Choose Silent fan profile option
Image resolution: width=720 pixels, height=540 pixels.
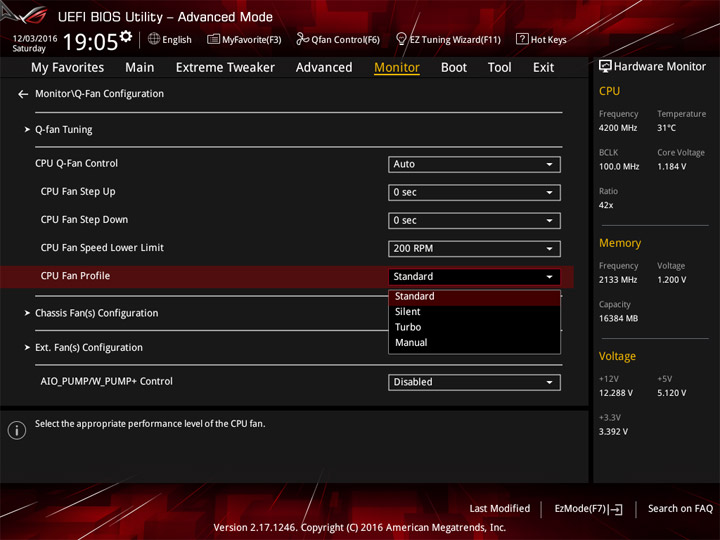tap(474, 312)
